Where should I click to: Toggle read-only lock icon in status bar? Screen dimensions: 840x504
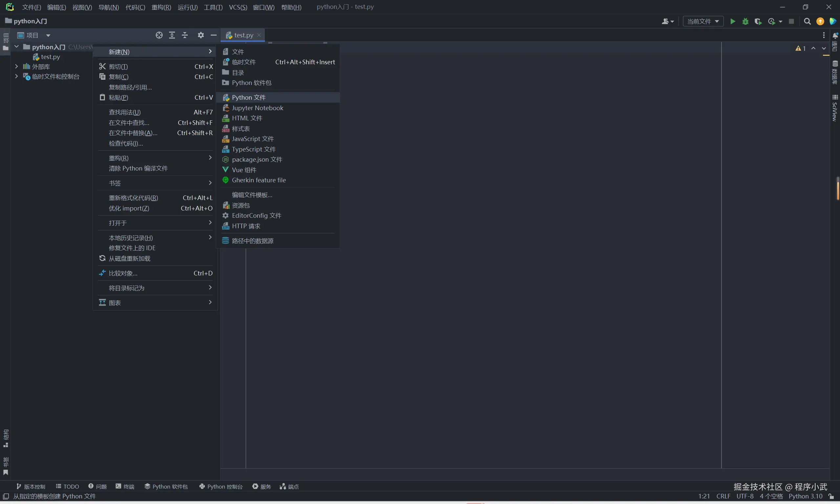click(x=831, y=496)
